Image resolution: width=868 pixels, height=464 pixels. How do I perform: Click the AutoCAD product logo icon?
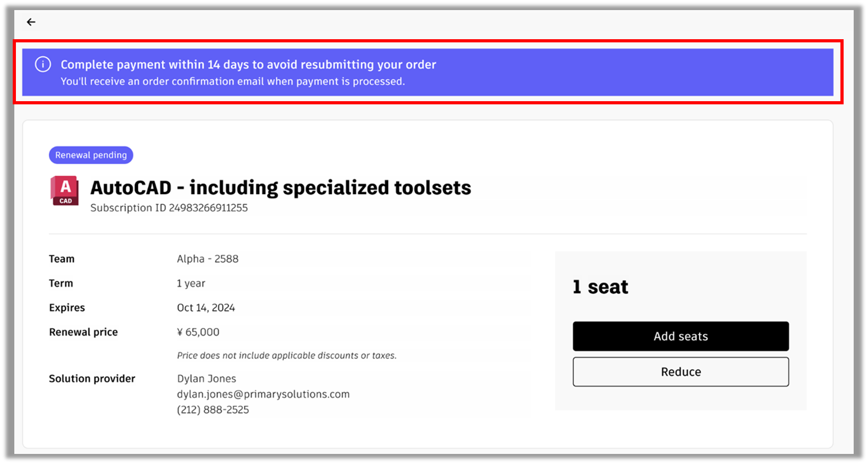pyautogui.click(x=65, y=191)
